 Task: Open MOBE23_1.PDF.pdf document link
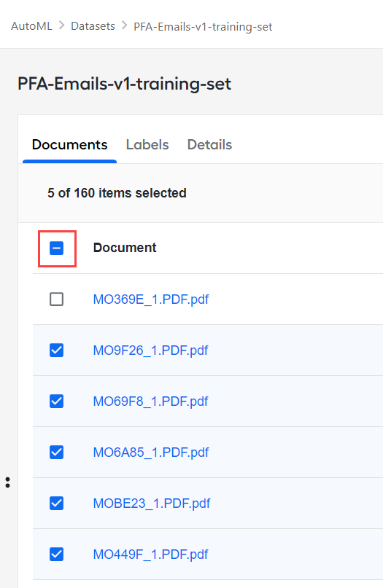(x=151, y=503)
